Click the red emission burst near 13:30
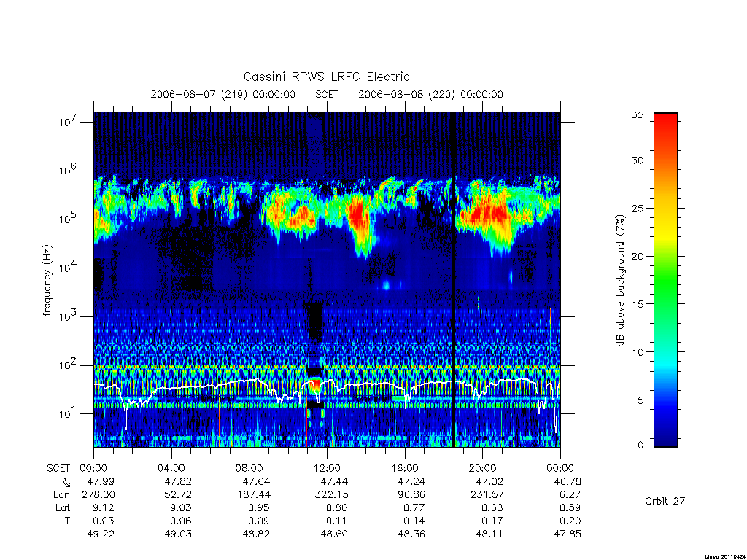The image size is (747, 560). pyautogui.click(x=359, y=220)
